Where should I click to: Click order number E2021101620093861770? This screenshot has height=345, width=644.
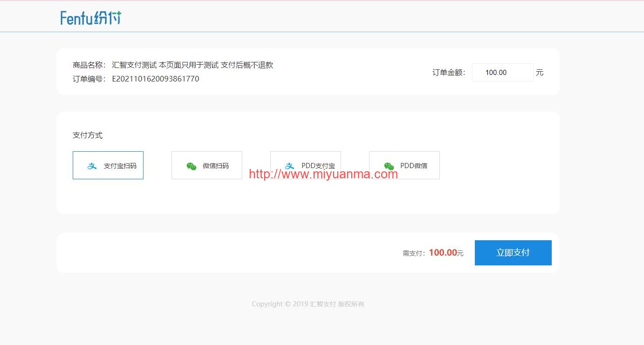[156, 79]
